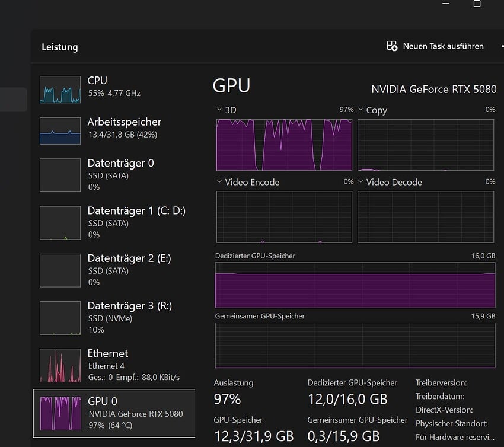Screen dimensions: 504x447
Task: Click the Leistung page heading
Action: pyautogui.click(x=60, y=47)
